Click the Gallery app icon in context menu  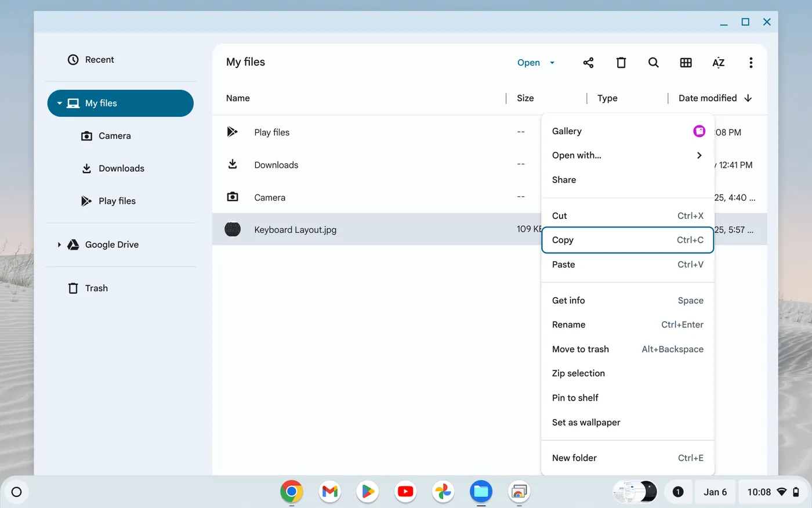pyautogui.click(x=699, y=131)
